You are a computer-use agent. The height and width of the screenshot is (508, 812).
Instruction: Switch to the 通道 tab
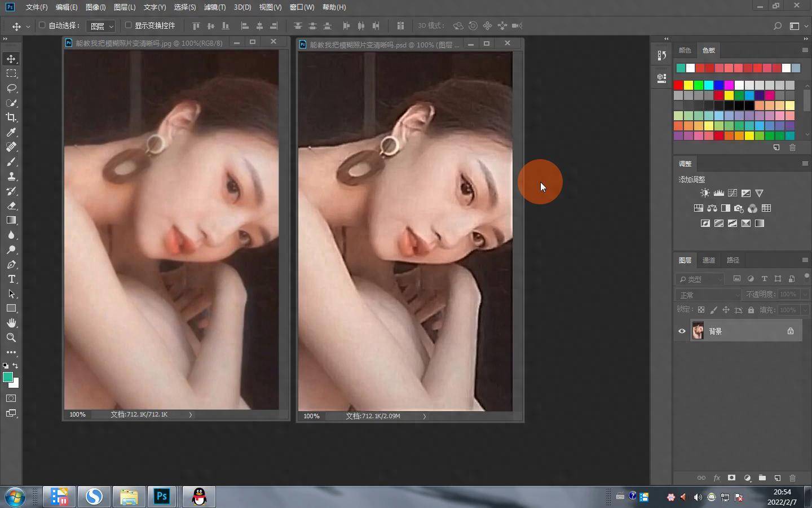click(709, 260)
